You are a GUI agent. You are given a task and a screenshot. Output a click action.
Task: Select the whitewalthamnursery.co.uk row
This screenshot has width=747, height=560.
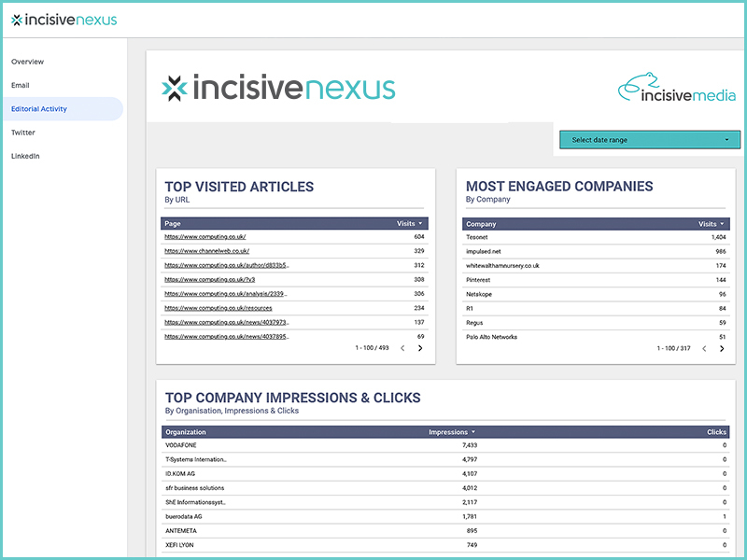[x=596, y=266]
